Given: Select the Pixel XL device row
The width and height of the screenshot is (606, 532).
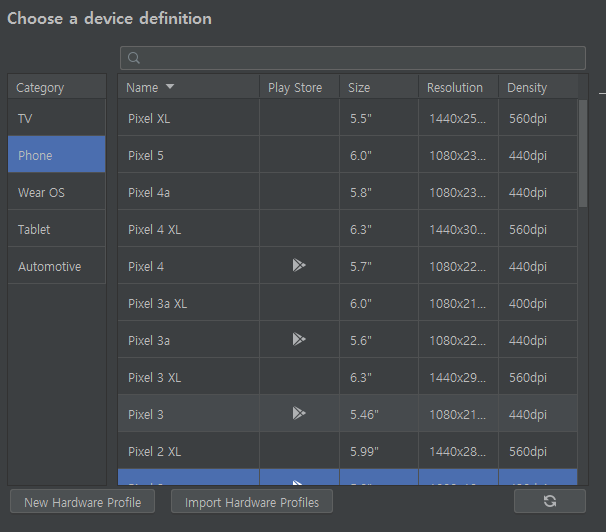Looking at the screenshot, I should [347, 117].
